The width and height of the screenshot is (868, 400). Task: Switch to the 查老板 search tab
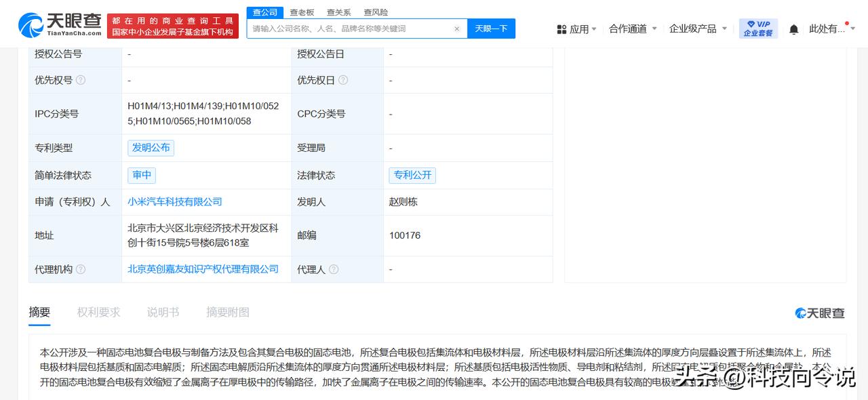(x=302, y=12)
